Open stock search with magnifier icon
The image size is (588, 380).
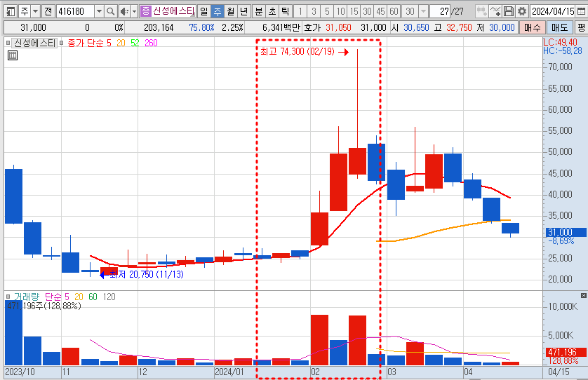point(111,11)
